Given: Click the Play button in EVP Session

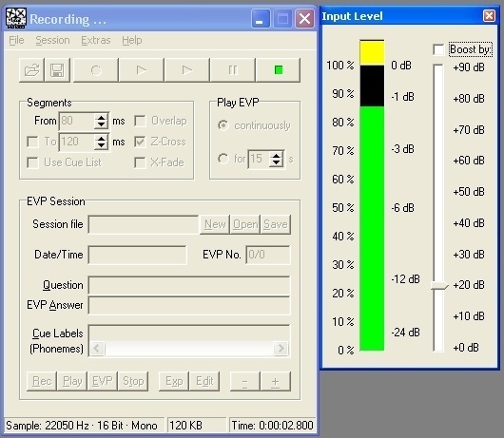Looking at the screenshot, I should pos(72,381).
